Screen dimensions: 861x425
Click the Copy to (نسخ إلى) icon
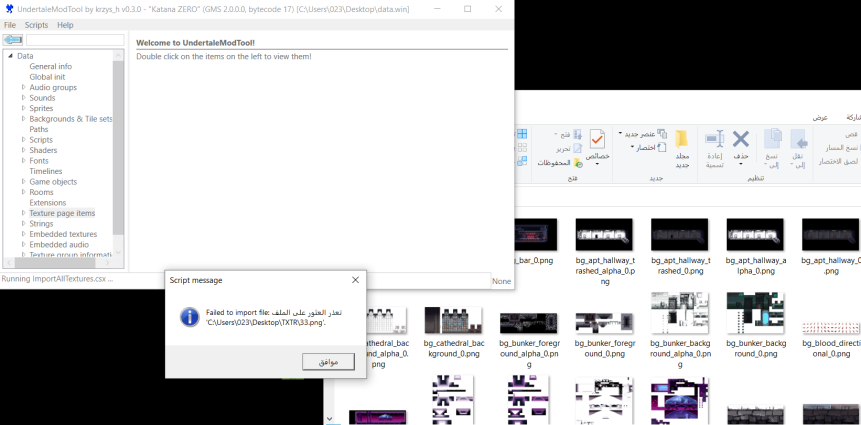773,139
